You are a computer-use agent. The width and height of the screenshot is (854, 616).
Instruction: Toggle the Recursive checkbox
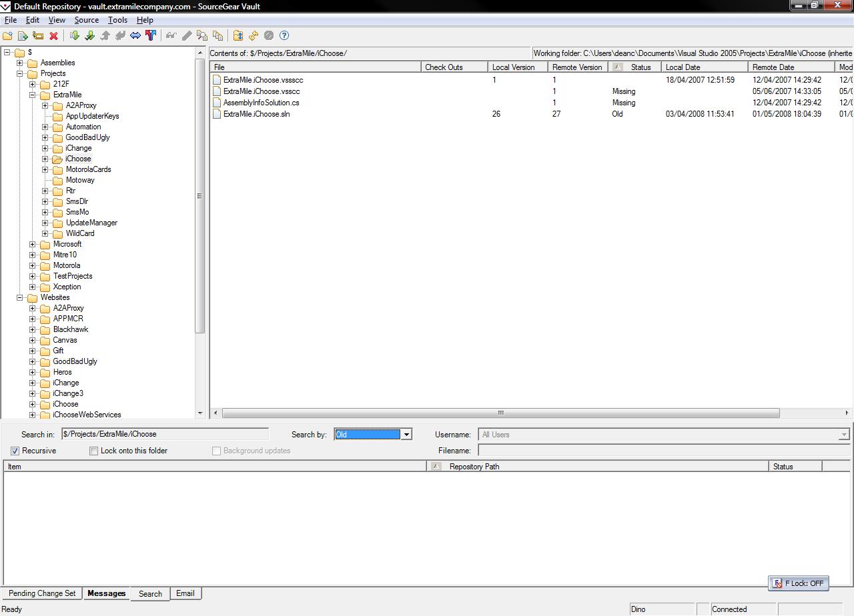15,451
